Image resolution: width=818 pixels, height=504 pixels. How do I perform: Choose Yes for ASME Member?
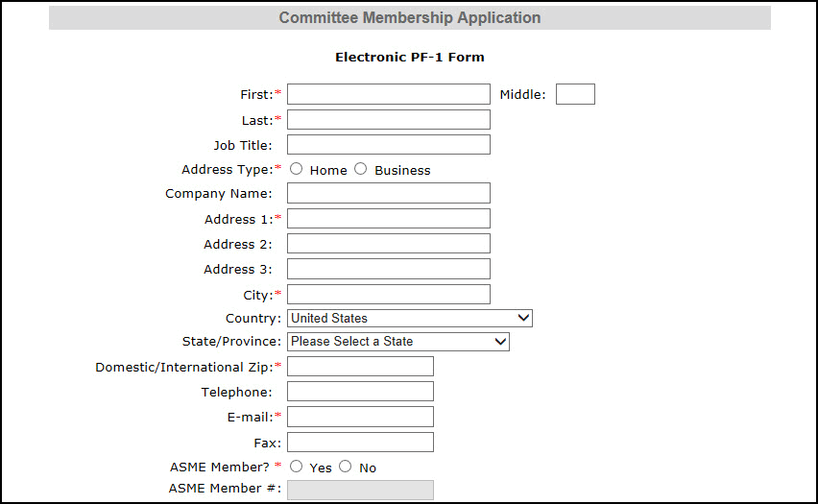pos(297,467)
